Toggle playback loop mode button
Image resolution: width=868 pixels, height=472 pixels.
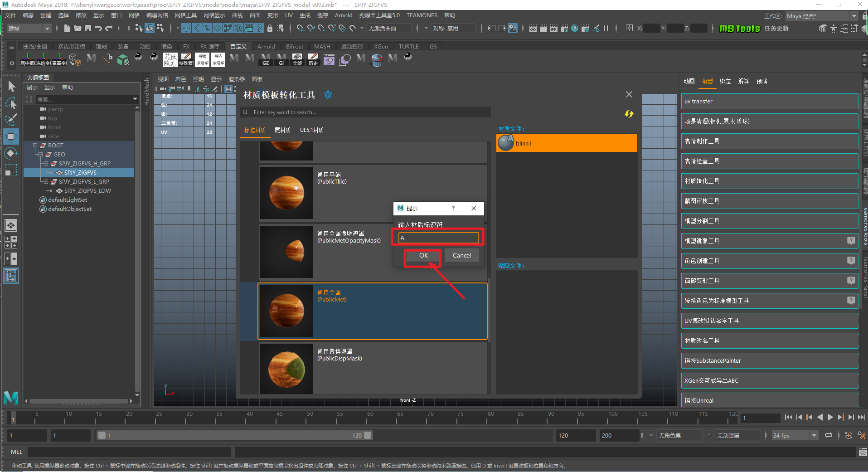(829, 435)
